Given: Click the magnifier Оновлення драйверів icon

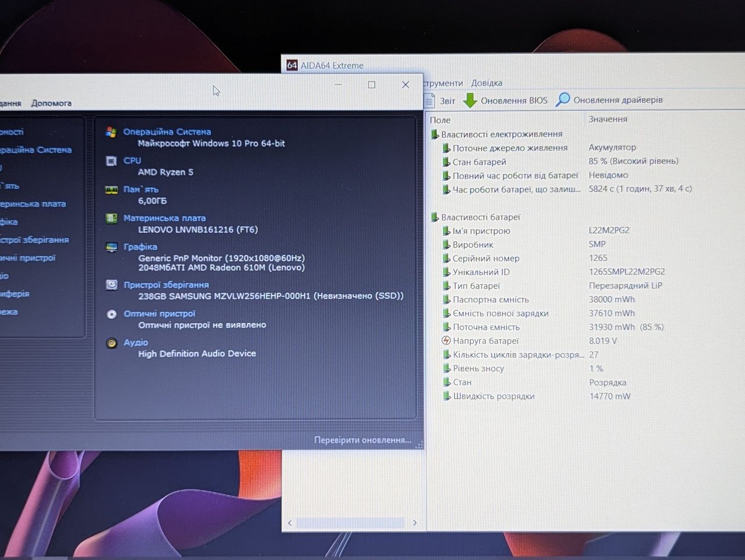Looking at the screenshot, I should tap(563, 99).
